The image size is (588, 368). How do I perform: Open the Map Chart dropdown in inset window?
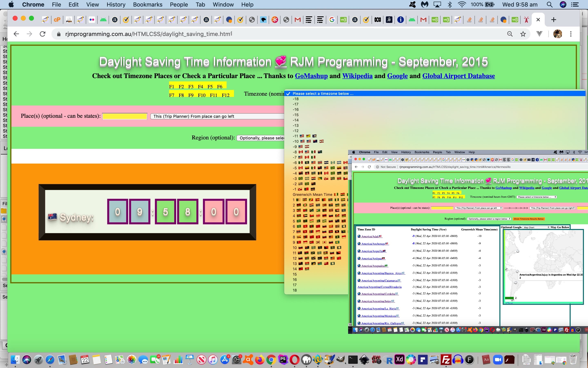[x=536, y=227]
